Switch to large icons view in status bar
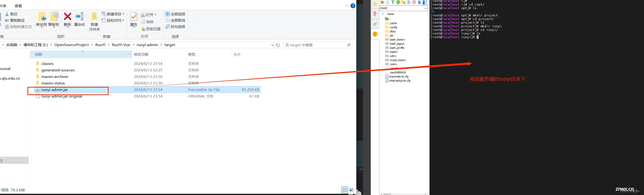 [x=351, y=190]
